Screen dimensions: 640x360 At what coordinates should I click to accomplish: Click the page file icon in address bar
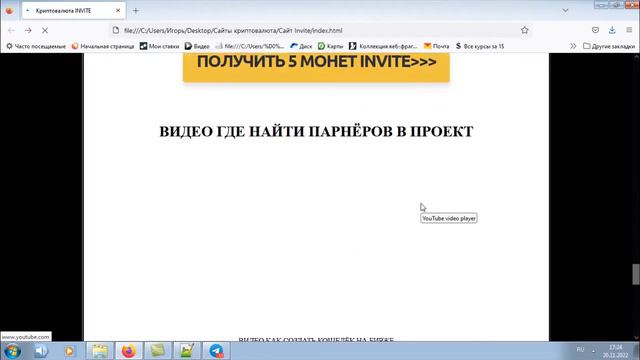tap(116, 30)
